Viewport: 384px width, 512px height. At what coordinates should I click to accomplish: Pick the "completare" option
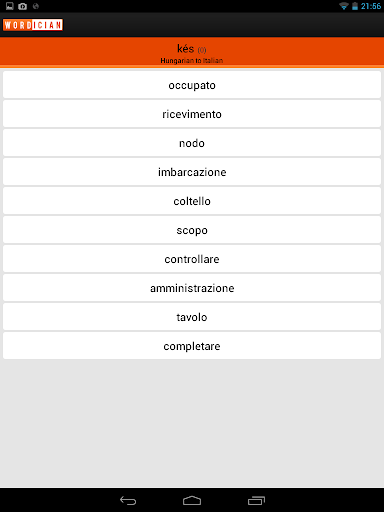tap(192, 346)
